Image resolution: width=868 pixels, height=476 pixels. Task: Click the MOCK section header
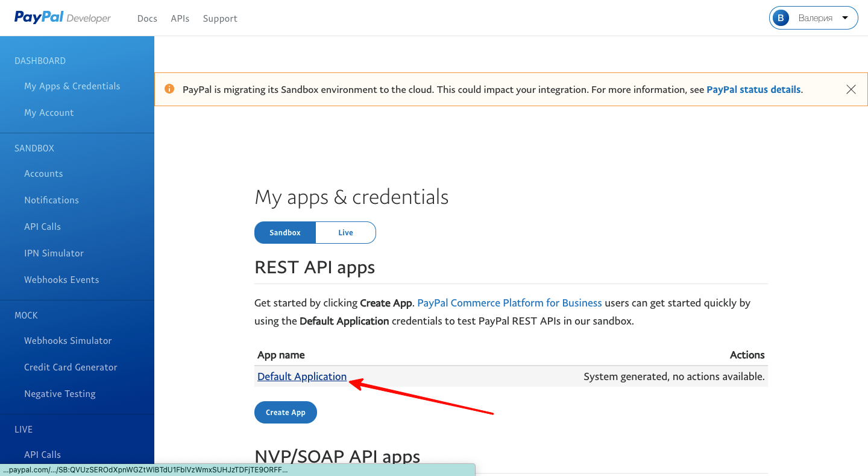26,316
